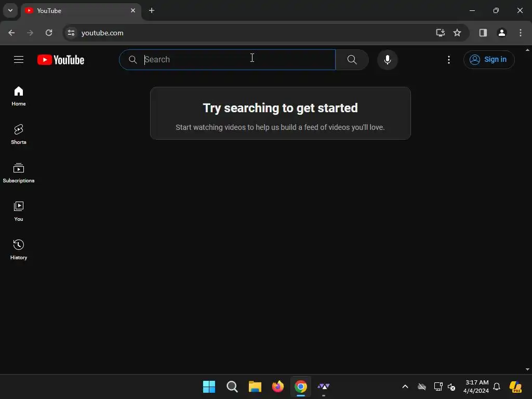Launch Firefox from the taskbar
The width and height of the screenshot is (532, 399).
pyautogui.click(x=278, y=387)
